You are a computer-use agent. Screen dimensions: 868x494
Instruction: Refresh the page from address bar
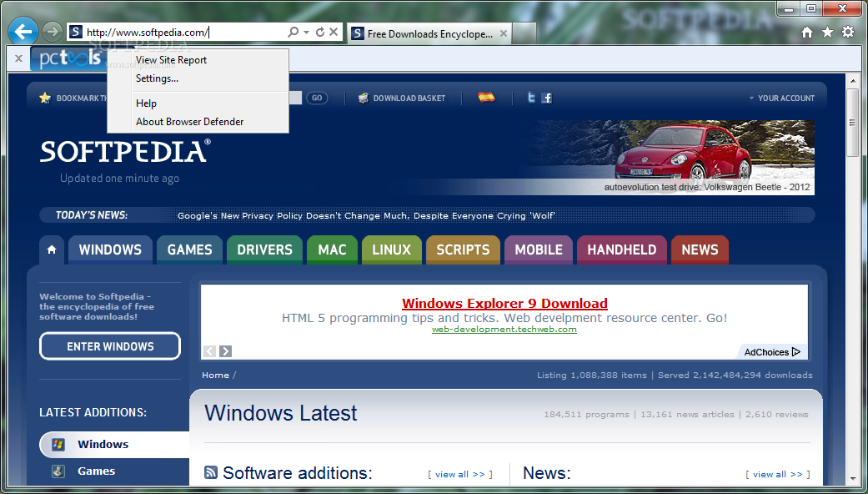pyautogui.click(x=320, y=32)
